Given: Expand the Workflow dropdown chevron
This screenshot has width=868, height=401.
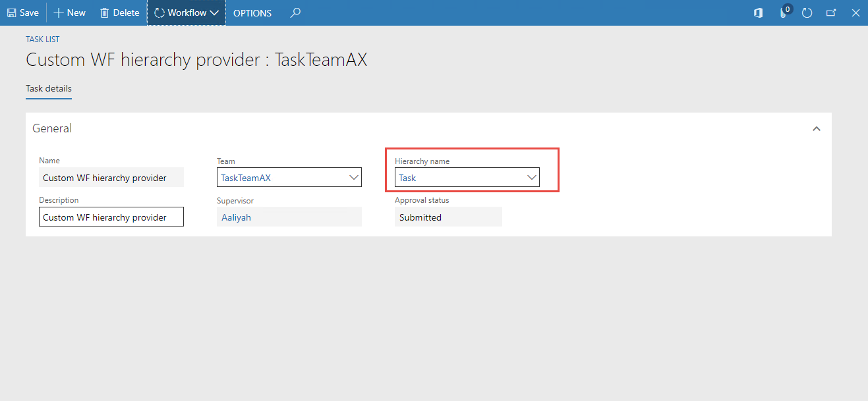Looking at the screenshot, I should [214, 13].
